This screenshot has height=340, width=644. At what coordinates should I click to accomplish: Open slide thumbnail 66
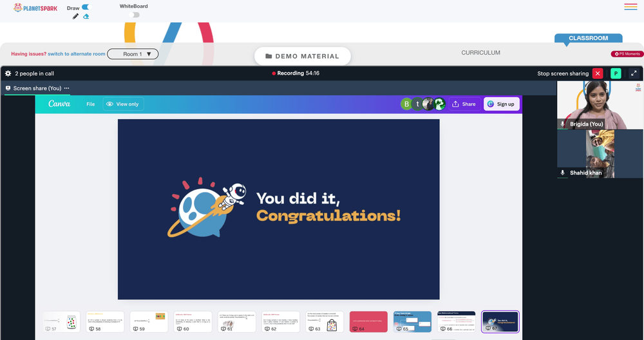pyautogui.click(x=457, y=321)
